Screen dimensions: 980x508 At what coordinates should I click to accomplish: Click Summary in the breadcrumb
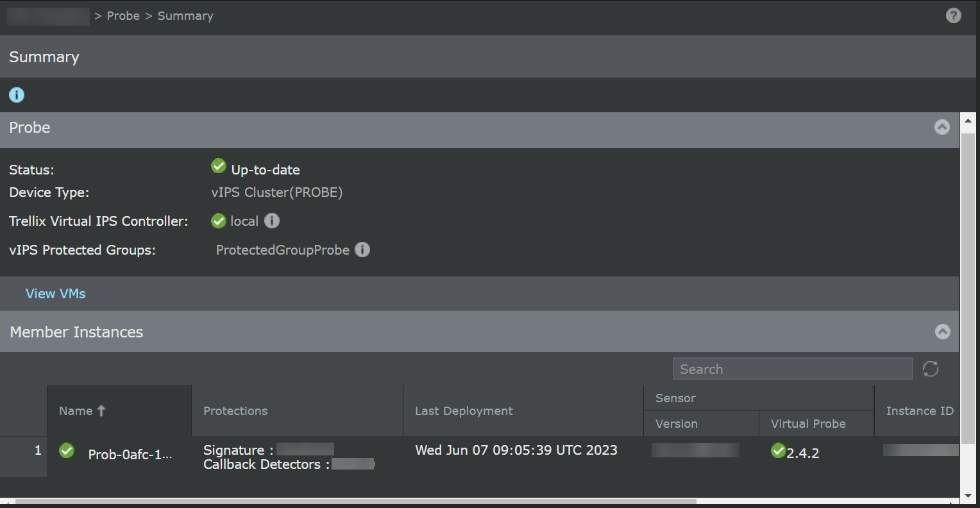coord(185,16)
